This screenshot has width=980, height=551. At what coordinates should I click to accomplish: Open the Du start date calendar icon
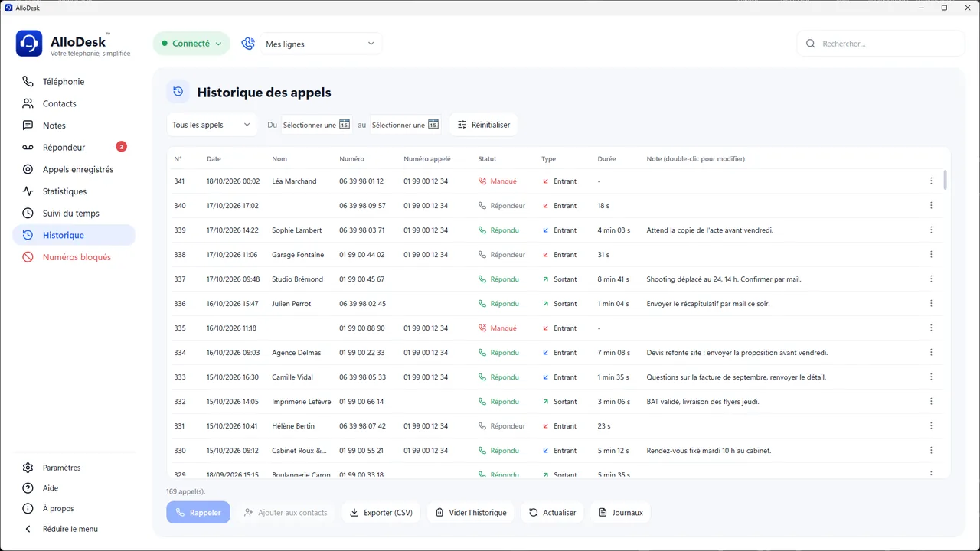345,125
